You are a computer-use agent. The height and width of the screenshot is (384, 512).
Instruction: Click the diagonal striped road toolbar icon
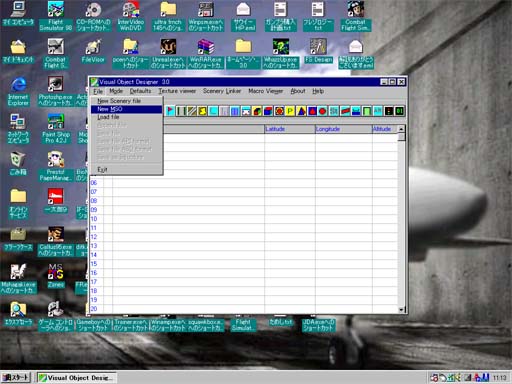pyautogui.click(x=192, y=111)
